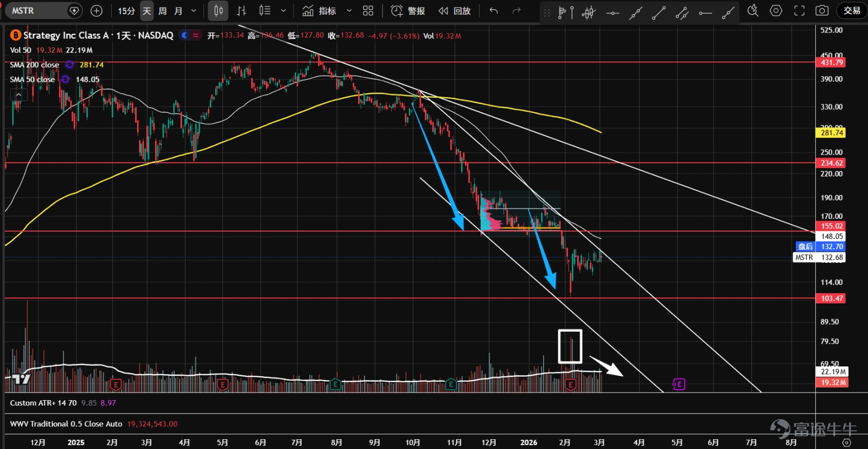Expand the timeframe interval dropdown

tap(194, 11)
